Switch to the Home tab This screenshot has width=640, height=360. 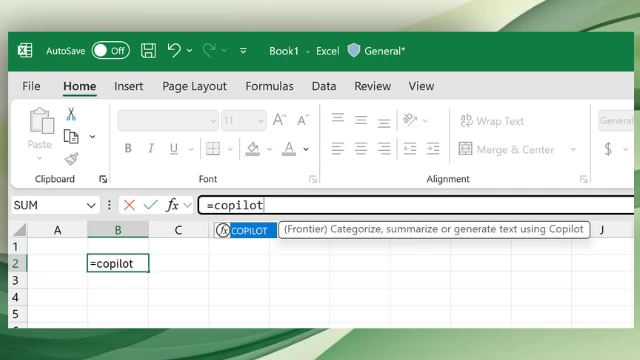pyautogui.click(x=80, y=86)
